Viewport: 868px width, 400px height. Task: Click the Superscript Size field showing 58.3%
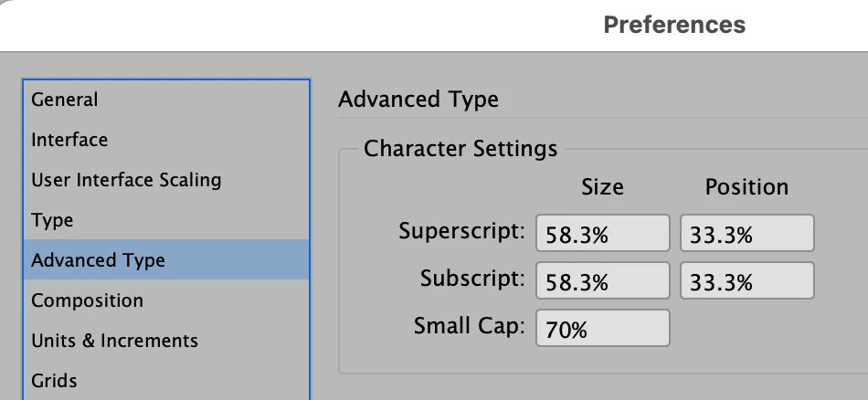603,233
